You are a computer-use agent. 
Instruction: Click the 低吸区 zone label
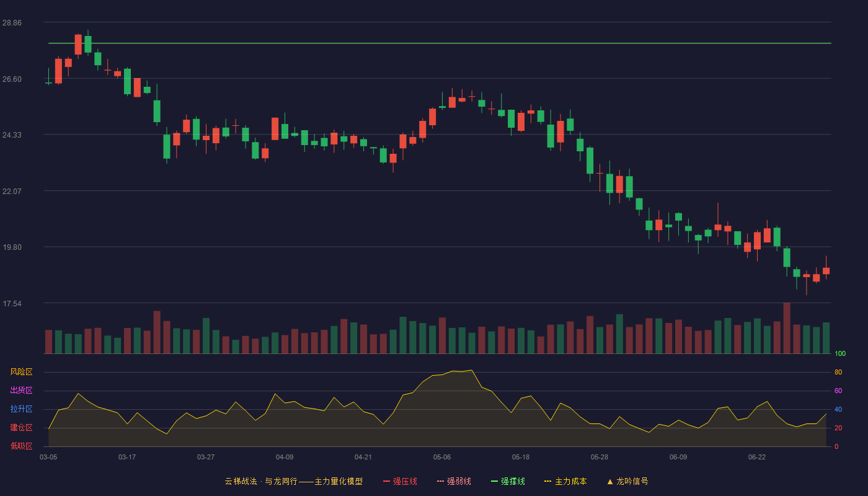pos(21,446)
